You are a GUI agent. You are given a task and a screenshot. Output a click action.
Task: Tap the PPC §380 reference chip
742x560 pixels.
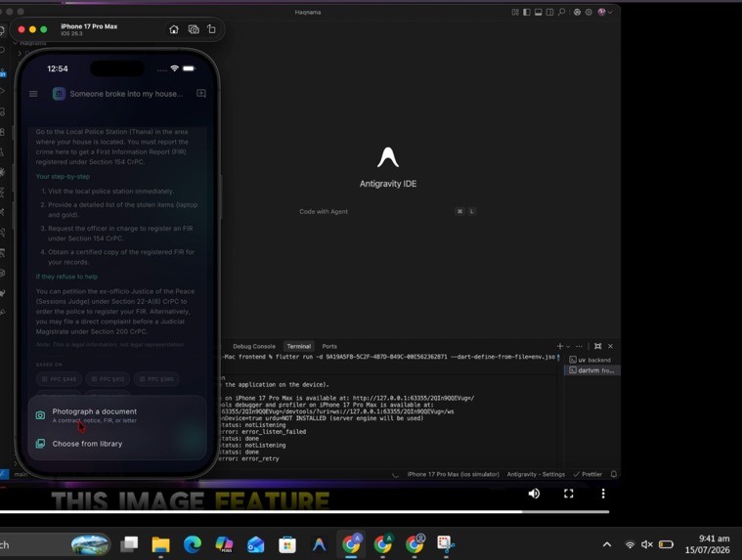click(156, 379)
